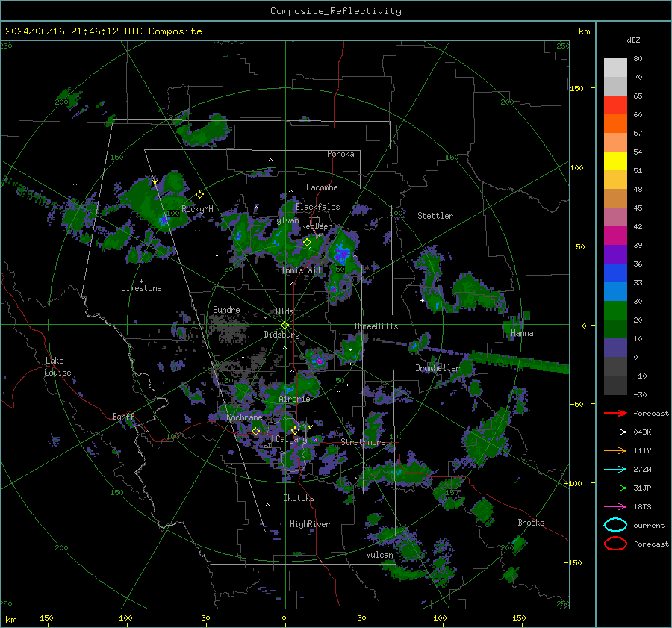Viewport: 672px width, 628px height.
Task: Click the ThreeHills town label
Action: 376,326
